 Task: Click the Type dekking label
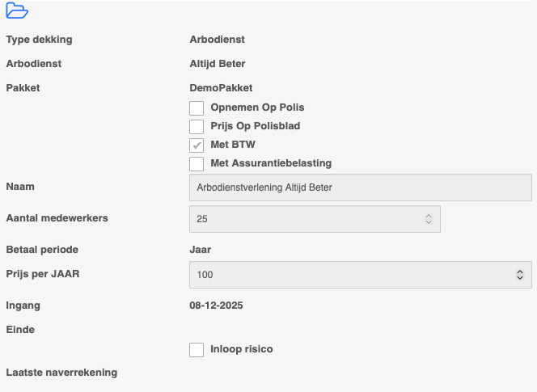(x=39, y=40)
